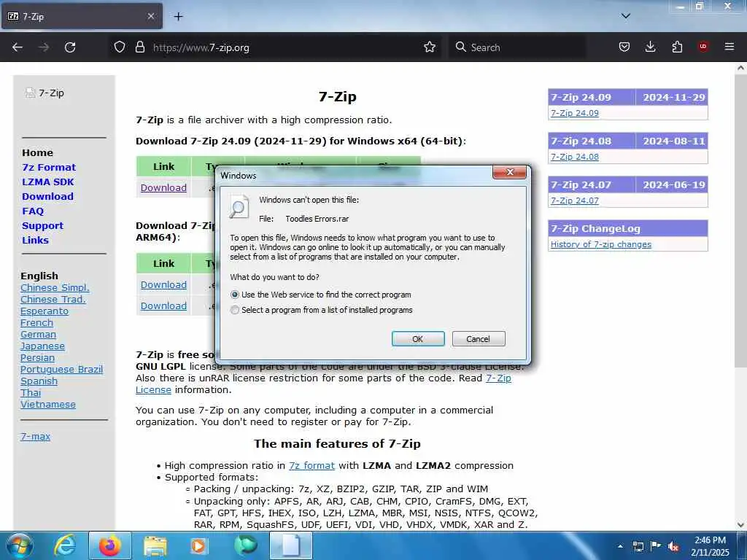Open History of 7-zip changes link
The width and height of the screenshot is (747, 560).
(x=601, y=244)
